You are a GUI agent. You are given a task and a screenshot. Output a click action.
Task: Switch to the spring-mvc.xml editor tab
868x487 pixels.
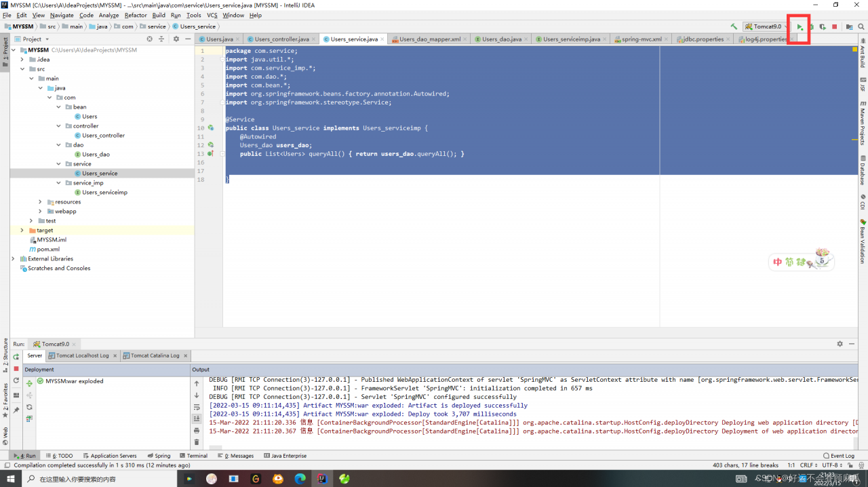642,39
